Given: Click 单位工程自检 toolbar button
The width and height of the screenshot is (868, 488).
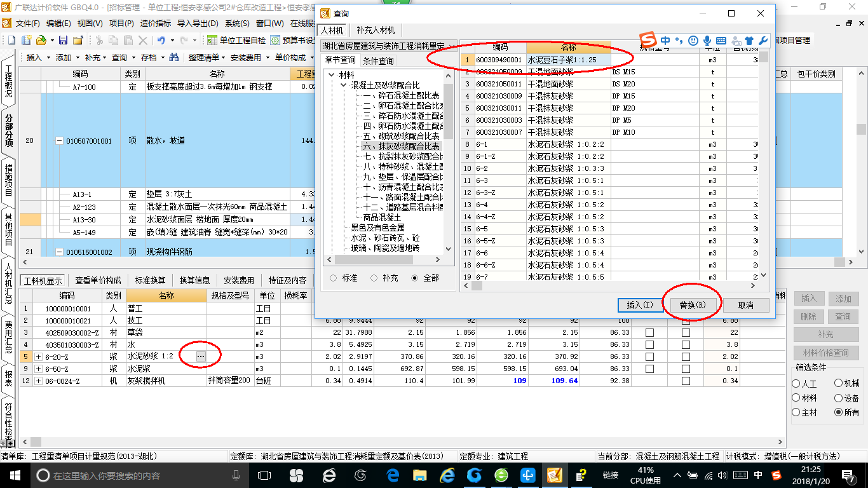Looking at the screenshot, I should pos(236,41).
